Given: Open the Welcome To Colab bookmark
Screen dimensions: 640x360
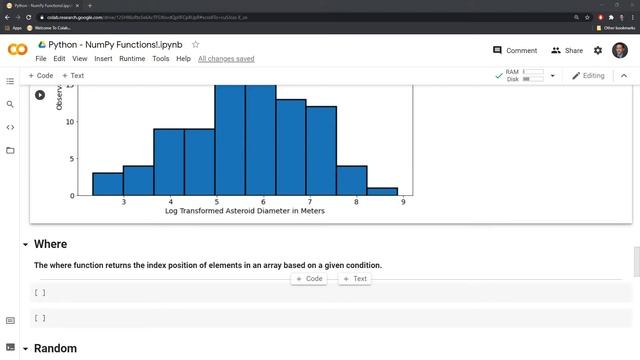Looking at the screenshot, I should 49,28.
